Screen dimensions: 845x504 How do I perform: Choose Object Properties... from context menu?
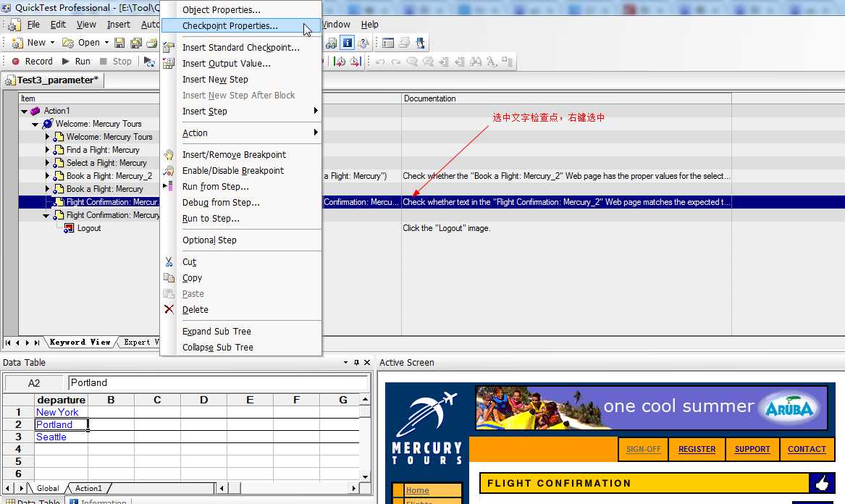[x=241, y=9]
